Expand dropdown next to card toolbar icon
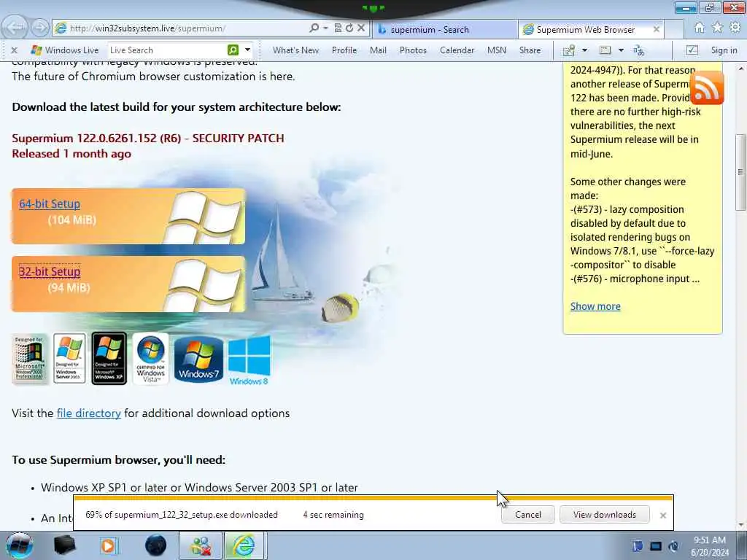 coord(621,50)
